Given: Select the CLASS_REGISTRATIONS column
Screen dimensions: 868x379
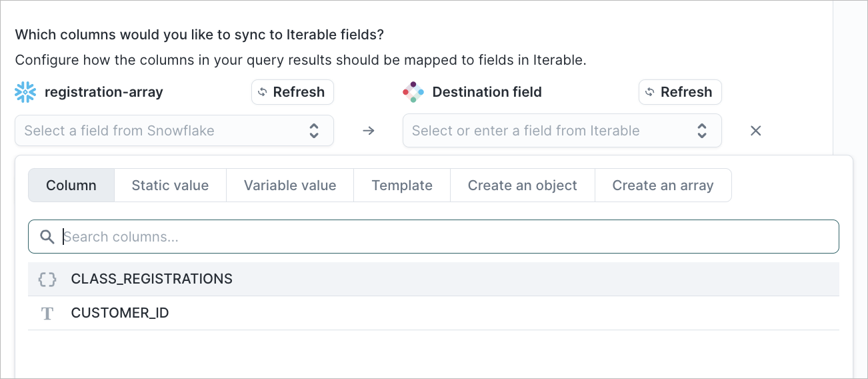Looking at the screenshot, I should [433, 279].
